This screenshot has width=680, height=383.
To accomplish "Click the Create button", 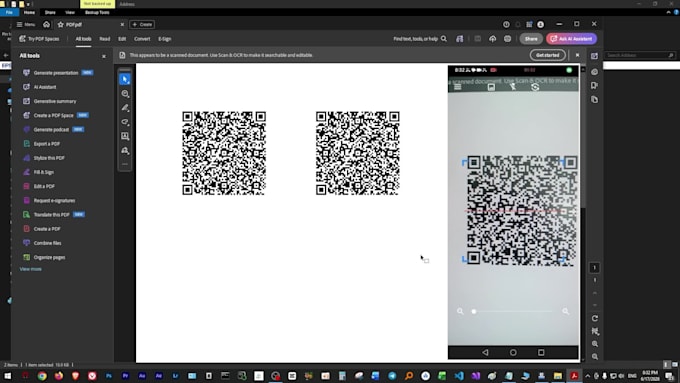I will (142, 24).
